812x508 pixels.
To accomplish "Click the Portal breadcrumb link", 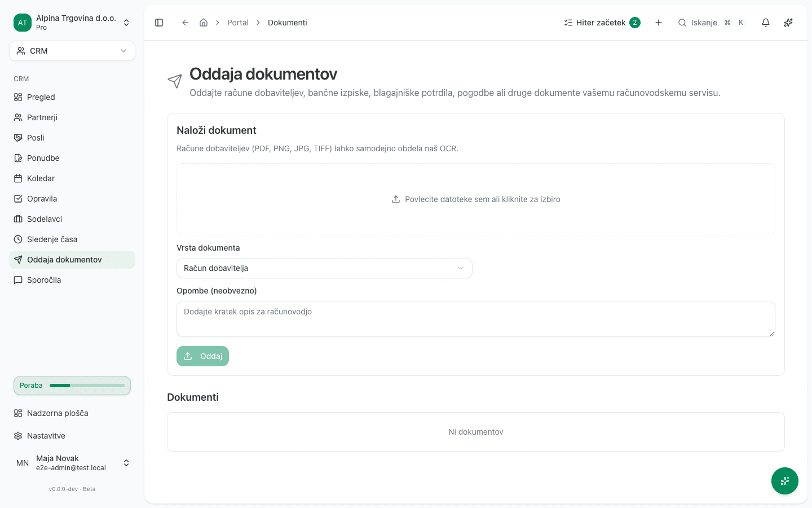I will (x=238, y=23).
